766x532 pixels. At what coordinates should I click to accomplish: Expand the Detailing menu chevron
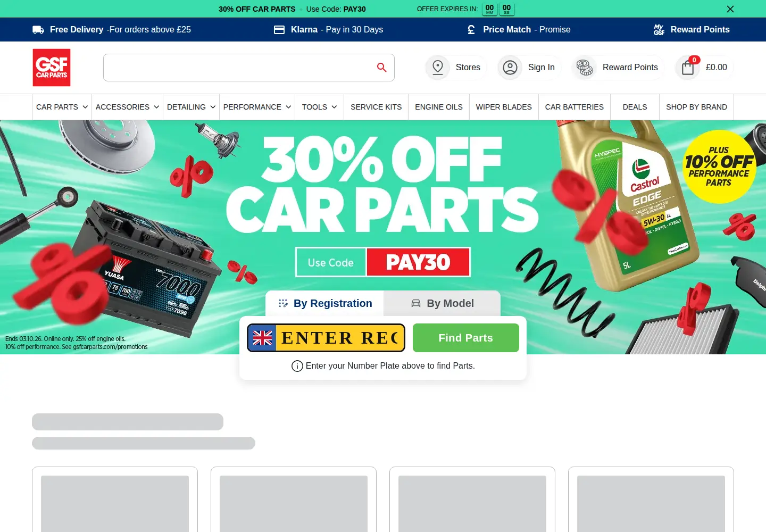point(213,107)
